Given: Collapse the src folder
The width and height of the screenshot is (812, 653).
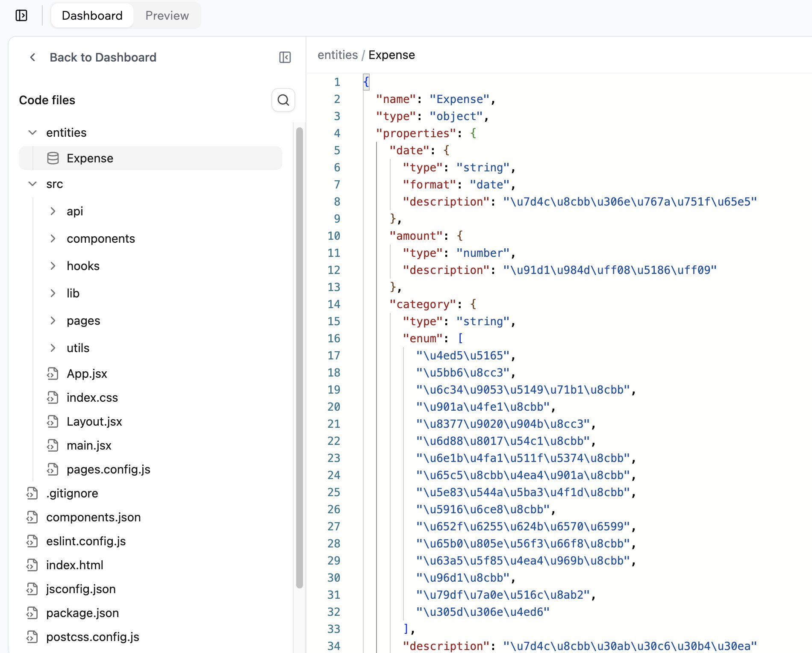Looking at the screenshot, I should pyautogui.click(x=32, y=184).
